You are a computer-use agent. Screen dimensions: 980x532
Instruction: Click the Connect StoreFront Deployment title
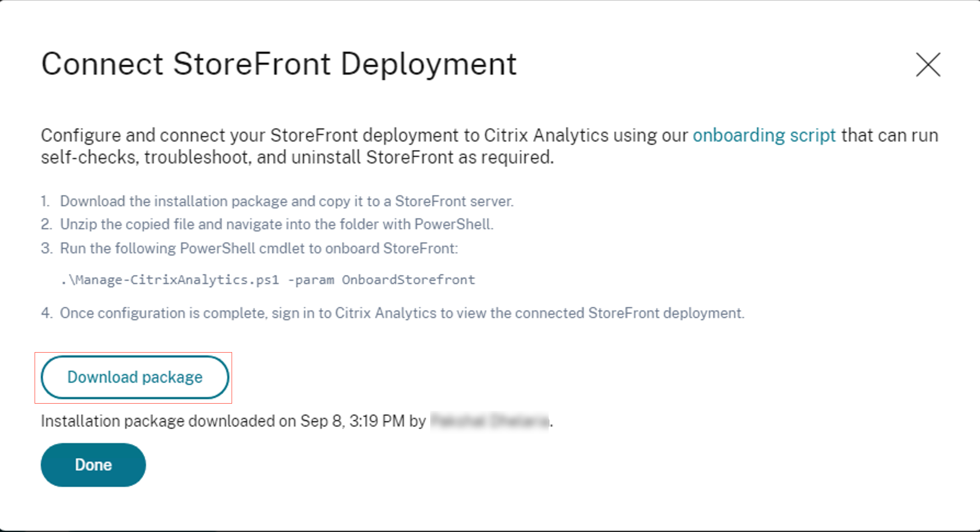(279, 64)
